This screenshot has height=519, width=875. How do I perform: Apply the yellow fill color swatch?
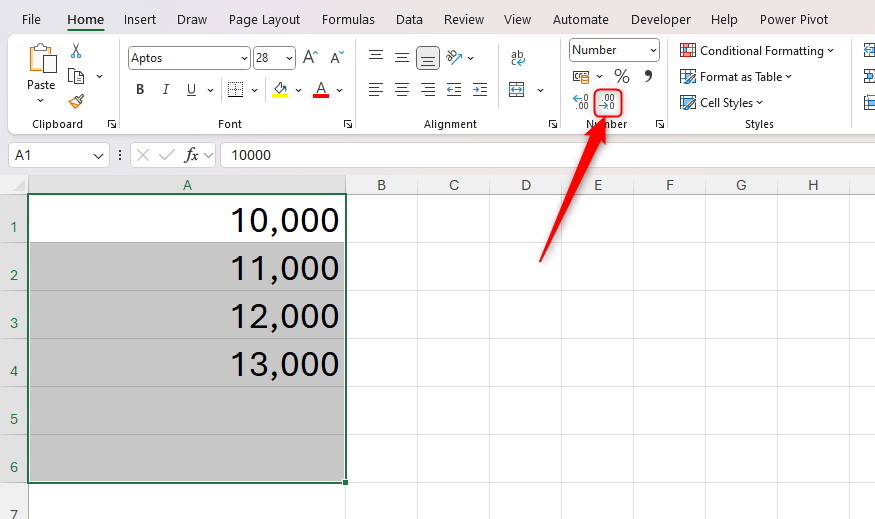point(279,90)
